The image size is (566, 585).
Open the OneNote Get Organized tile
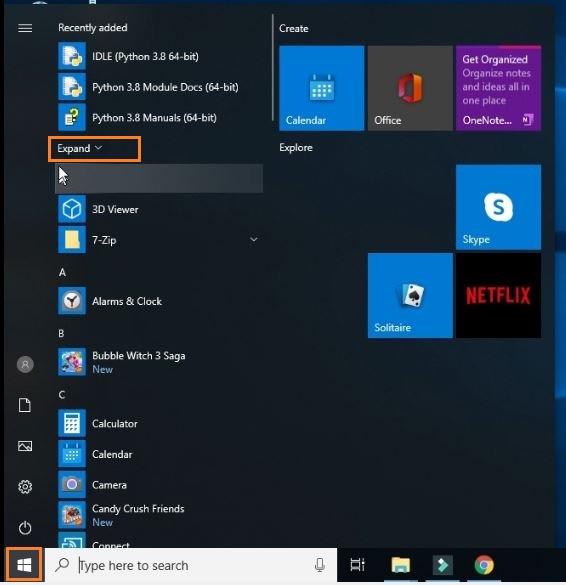[x=498, y=88]
